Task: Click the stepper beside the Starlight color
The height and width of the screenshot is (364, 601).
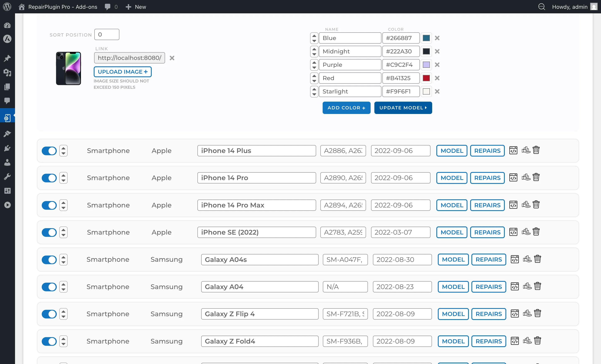Action: pyautogui.click(x=314, y=91)
